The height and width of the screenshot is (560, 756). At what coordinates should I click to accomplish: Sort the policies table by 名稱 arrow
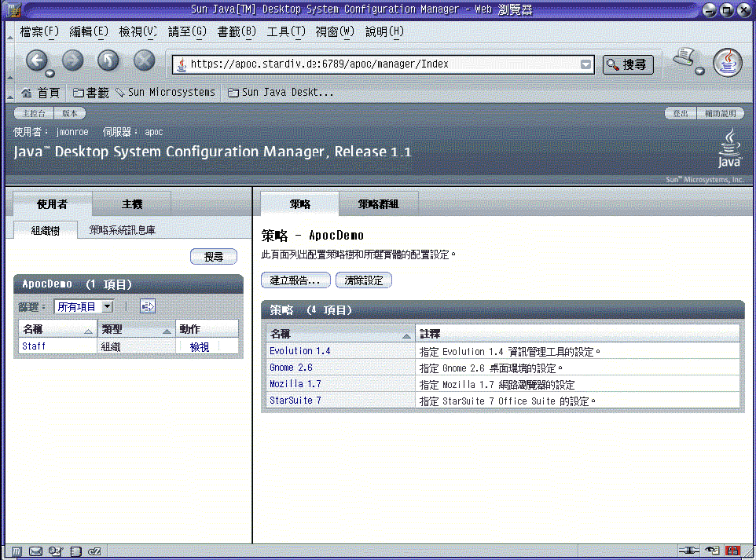pos(406,335)
